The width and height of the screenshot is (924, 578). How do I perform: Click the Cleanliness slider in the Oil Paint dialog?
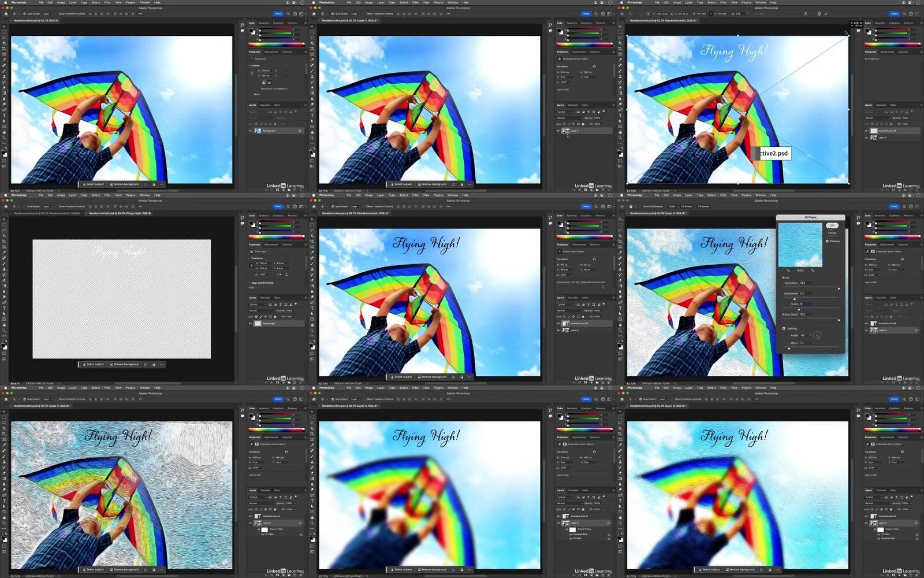[812, 299]
